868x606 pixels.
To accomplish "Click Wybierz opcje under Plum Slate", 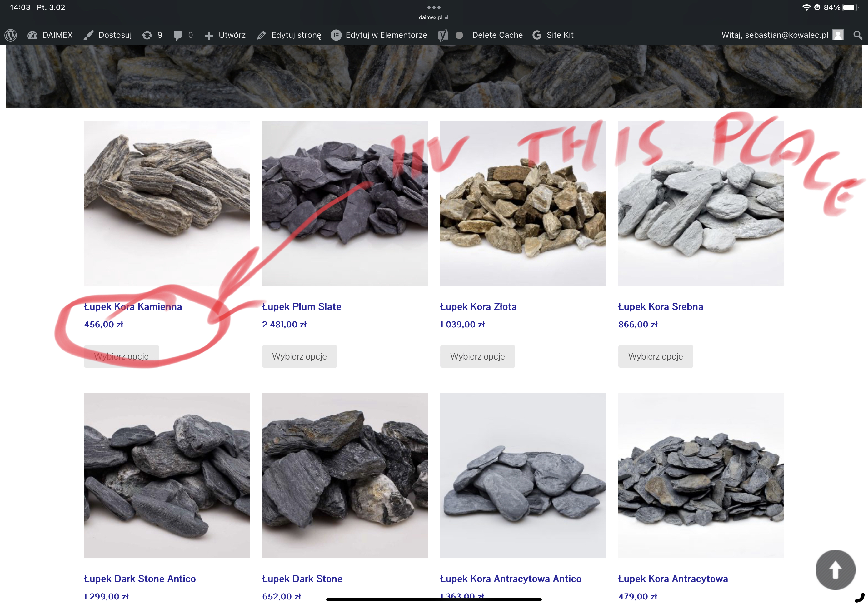I will 299,356.
